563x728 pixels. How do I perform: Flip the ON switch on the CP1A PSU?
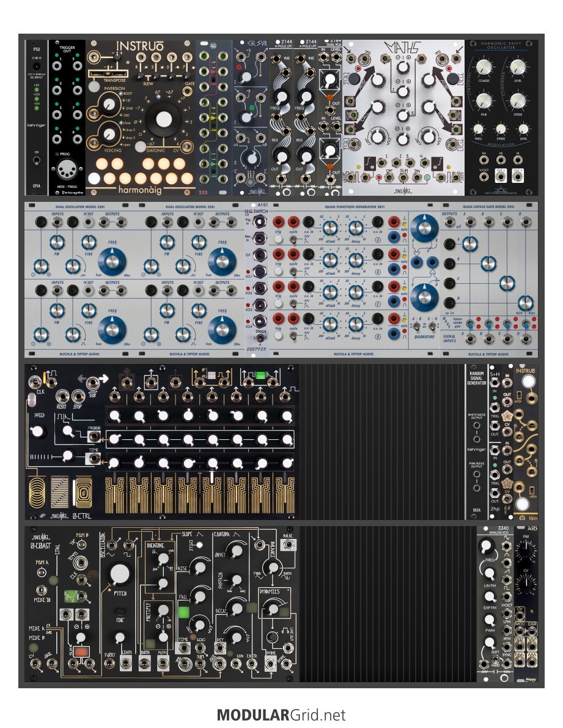pyautogui.click(x=37, y=161)
